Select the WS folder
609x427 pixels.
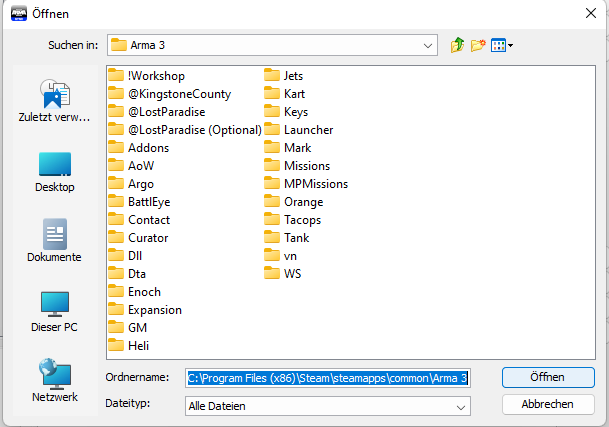coord(283,274)
